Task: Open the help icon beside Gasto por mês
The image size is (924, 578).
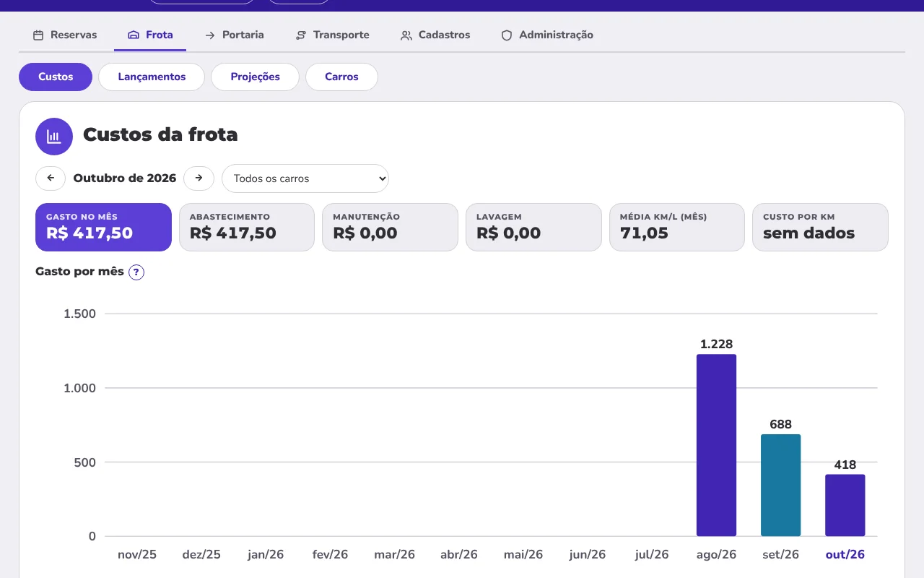Action: [136, 272]
